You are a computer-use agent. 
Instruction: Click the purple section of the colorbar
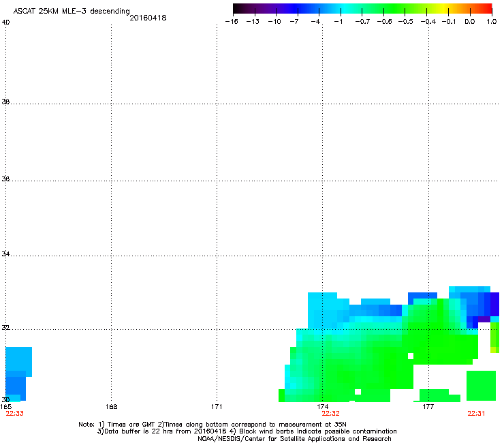270,8
